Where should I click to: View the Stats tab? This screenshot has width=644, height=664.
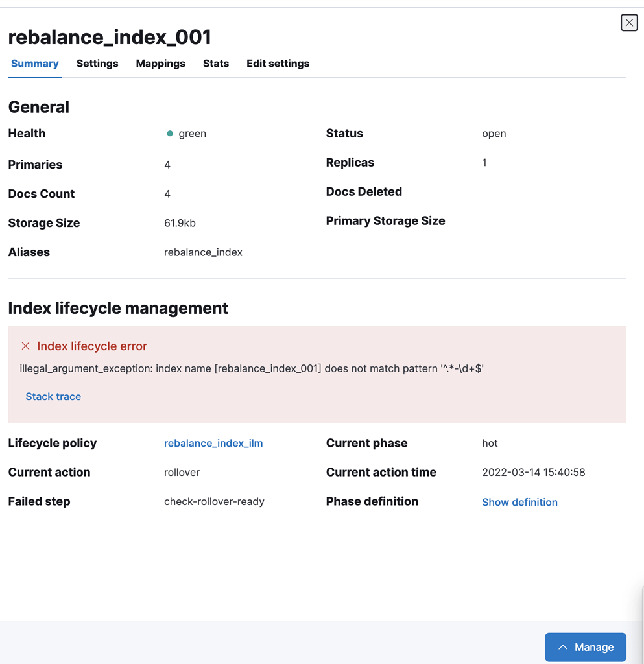click(216, 64)
